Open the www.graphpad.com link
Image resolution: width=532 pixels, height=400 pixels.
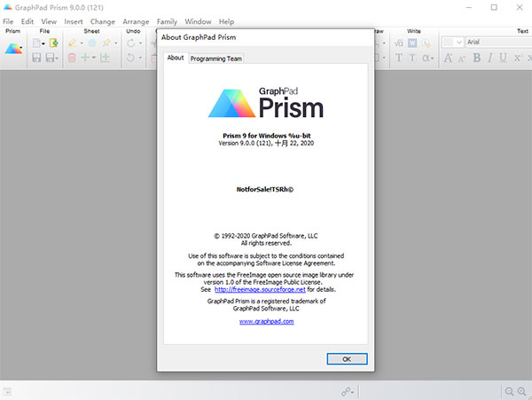pos(266,321)
